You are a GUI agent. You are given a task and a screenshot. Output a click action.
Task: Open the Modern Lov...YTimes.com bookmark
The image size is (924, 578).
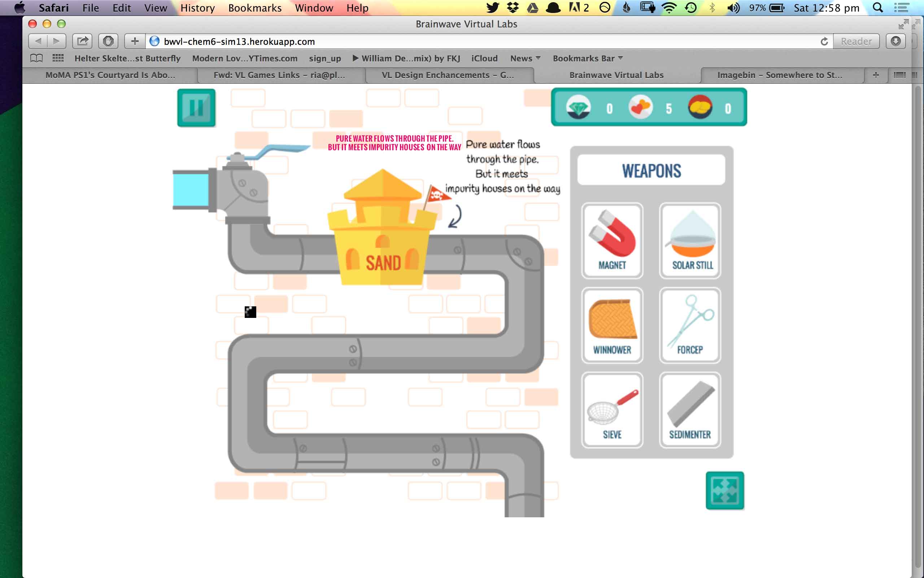(245, 59)
